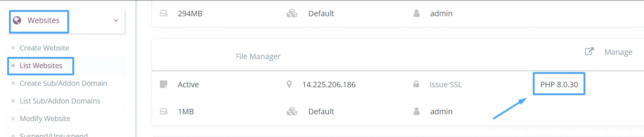This screenshot has height=137, width=644.
Task: Collapse the Websites menu chevron
Action: (116, 21)
